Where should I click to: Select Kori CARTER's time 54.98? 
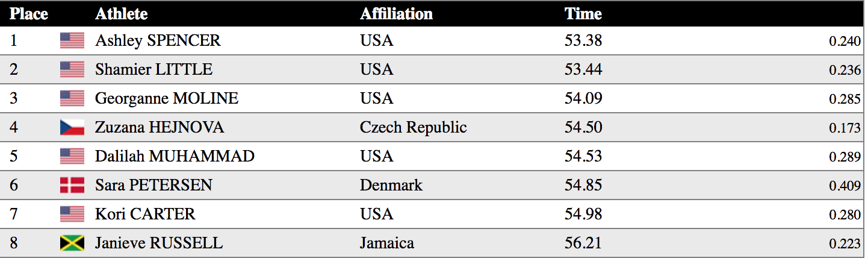coord(583,214)
